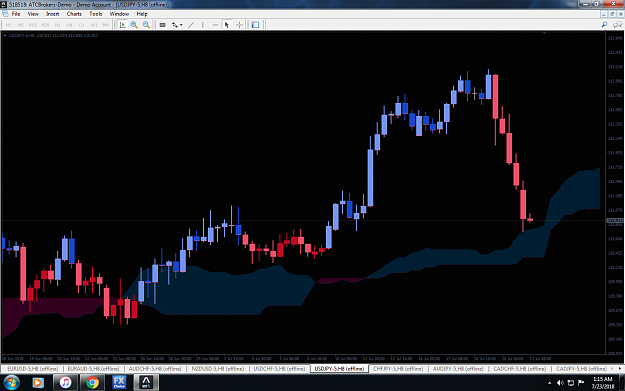Open the chart Templates icon
625x391 pixels.
(x=255, y=25)
